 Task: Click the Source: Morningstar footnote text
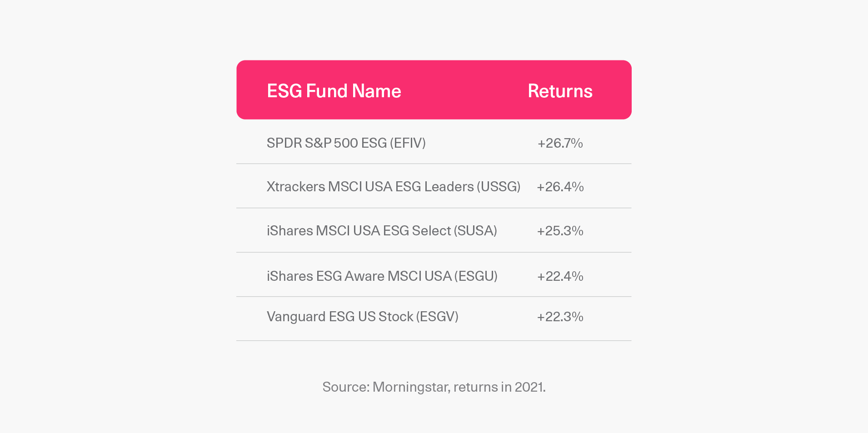(x=434, y=387)
